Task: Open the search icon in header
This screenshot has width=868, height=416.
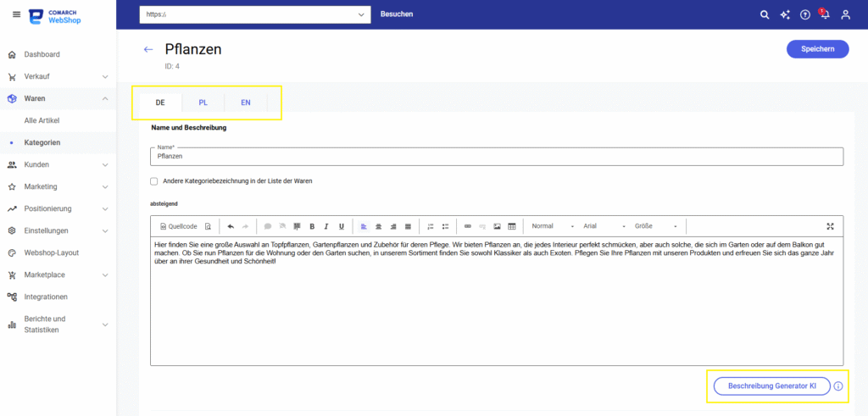Action: pos(765,15)
